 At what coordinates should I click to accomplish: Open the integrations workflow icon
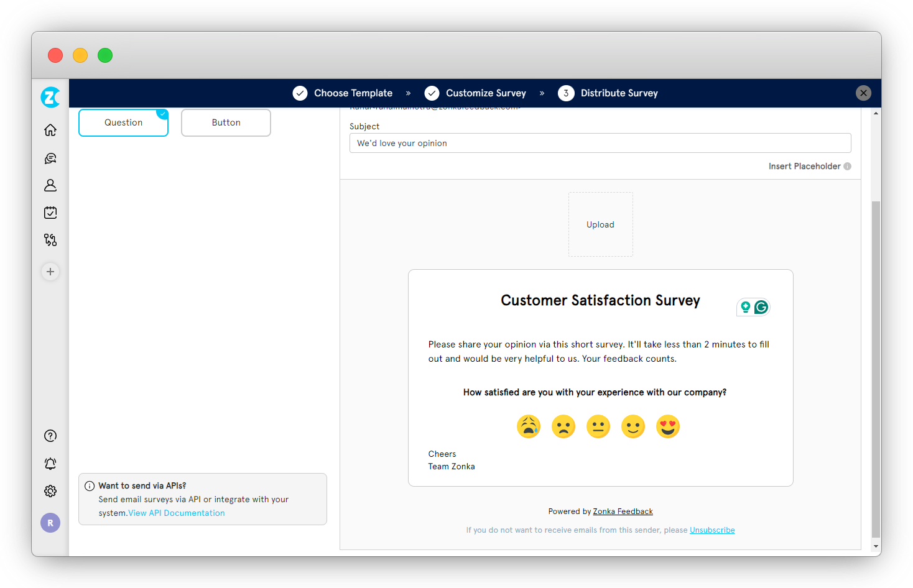(50, 239)
